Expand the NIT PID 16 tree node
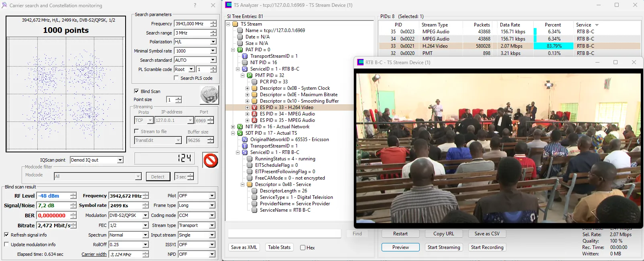644x261 pixels. coord(233,127)
